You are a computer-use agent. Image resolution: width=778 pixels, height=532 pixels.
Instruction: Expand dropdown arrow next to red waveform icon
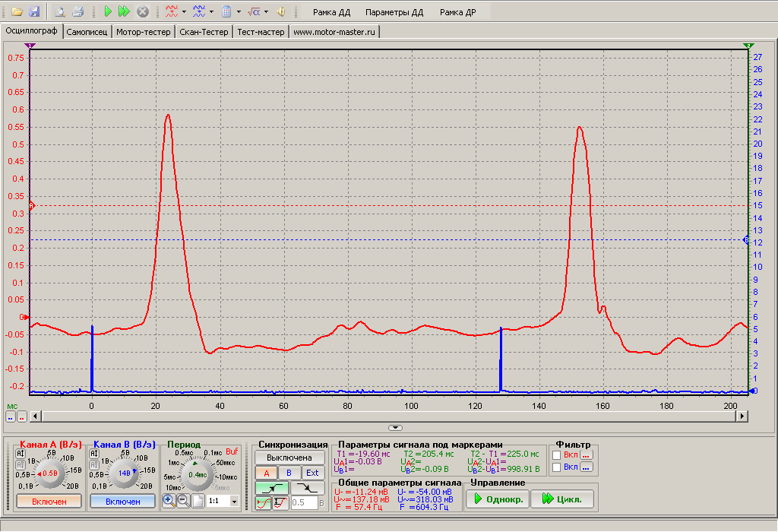(184, 11)
